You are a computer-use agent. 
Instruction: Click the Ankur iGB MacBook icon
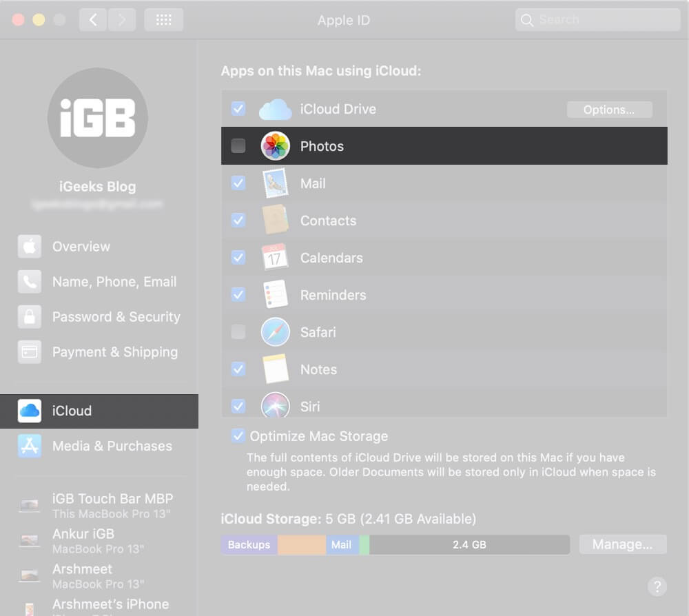click(x=30, y=541)
